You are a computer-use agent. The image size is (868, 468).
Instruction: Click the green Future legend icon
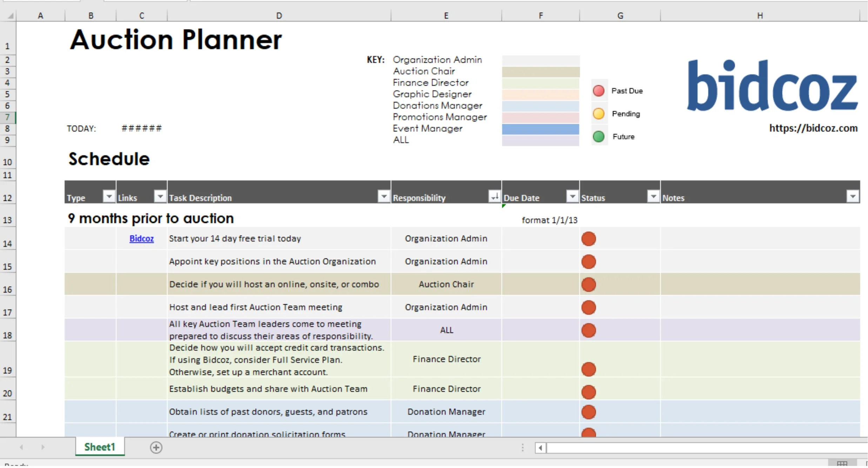point(599,137)
